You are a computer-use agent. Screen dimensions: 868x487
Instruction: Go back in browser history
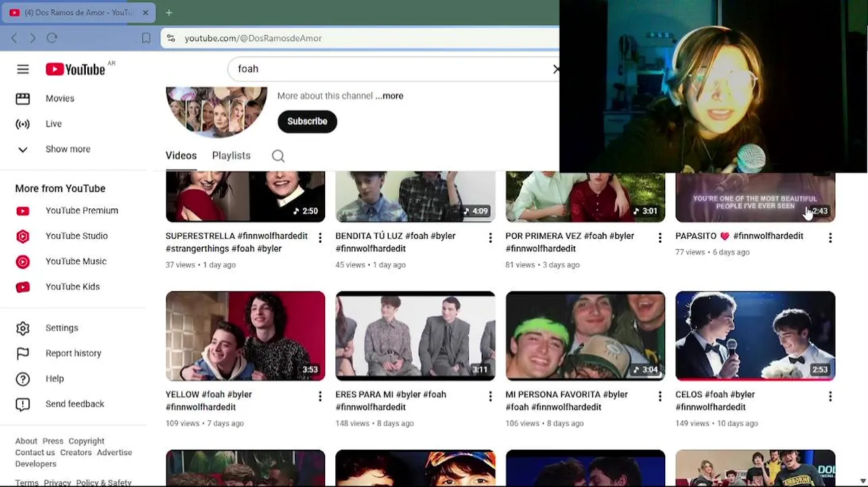[14, 39]
